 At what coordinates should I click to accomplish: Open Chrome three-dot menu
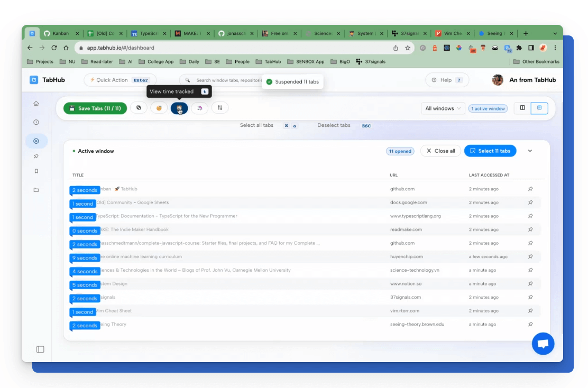[x=555, y=48]
